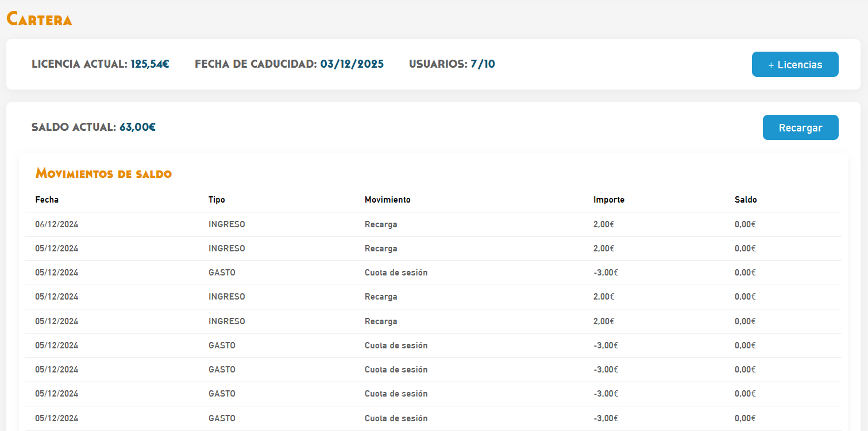The width and height of the screenshot is (868, 431).
Task: Select the Importe column header
Action: click(x=608, y=200)
